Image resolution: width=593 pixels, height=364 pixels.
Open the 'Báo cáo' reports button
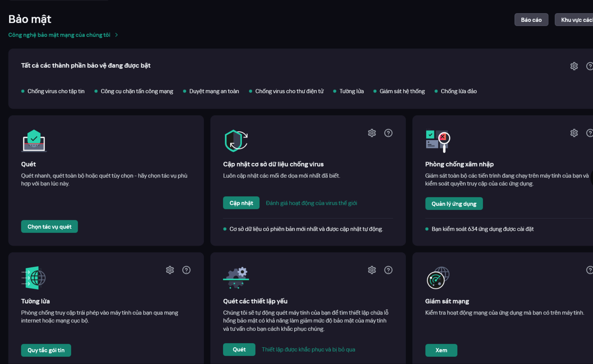531,20
